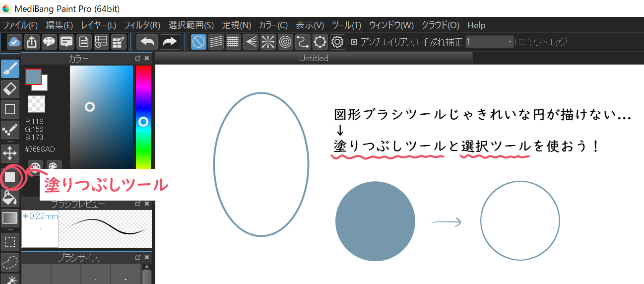Turn on the concentric circle snap

[285, 42]
